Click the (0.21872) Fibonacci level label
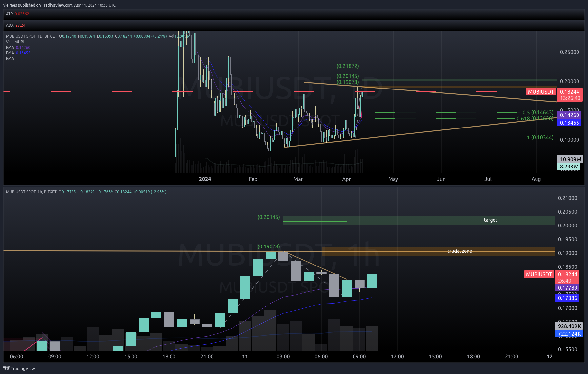588x374 pixels. (x=348, y=66)
